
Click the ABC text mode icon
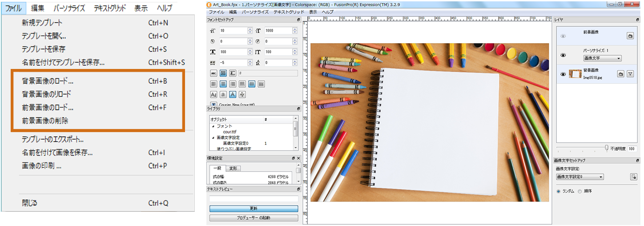(x=213, y=73)
